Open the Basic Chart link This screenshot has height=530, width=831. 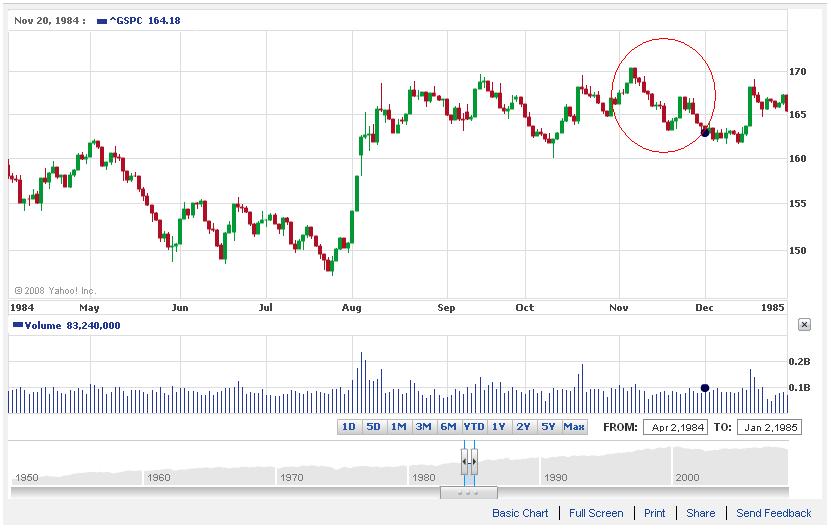click(520, 513)
